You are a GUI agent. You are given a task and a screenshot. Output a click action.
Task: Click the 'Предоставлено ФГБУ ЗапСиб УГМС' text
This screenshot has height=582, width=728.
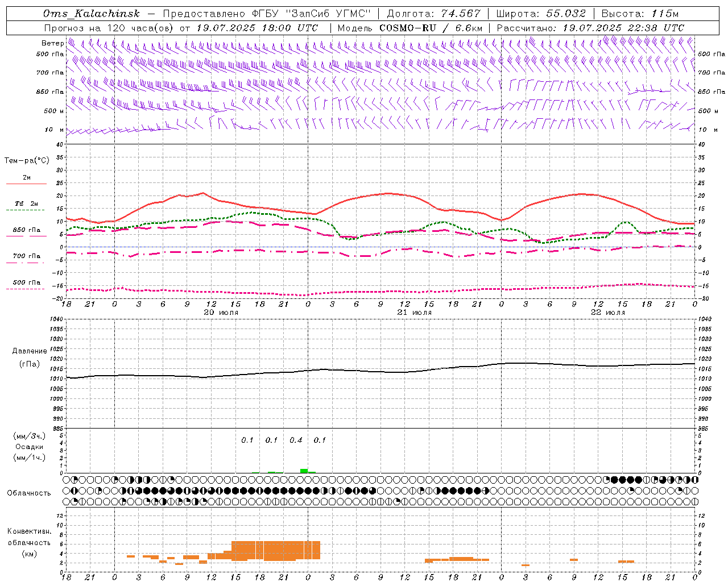click(x=267, y=14)
